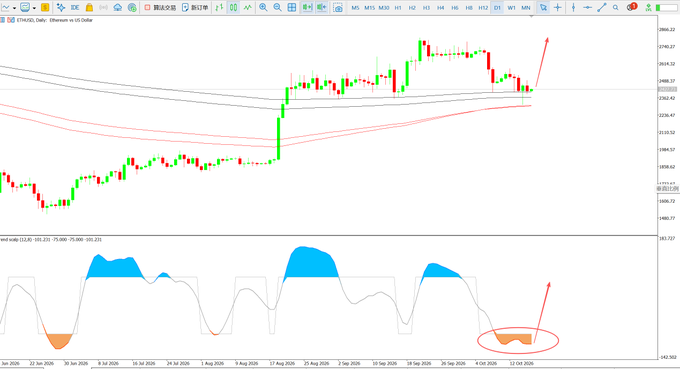This screenshot has height=369, width=680.
Task: Select the M15 timeframe
Action: 369,8
